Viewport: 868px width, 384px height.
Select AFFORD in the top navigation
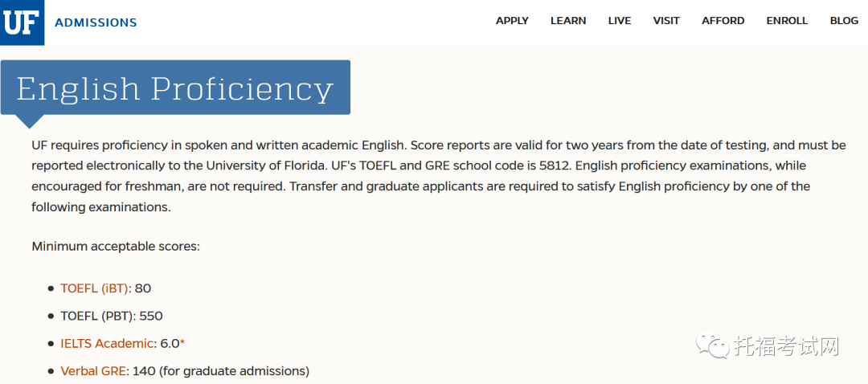723,21
